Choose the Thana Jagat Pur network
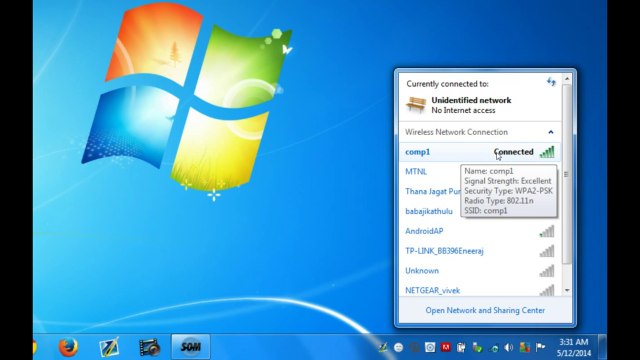 (x=433, y=191)
